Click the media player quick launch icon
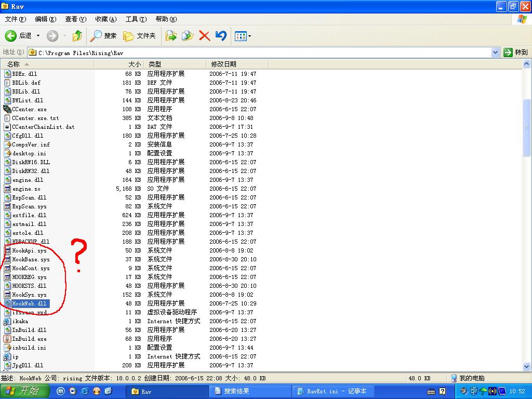 73,391
